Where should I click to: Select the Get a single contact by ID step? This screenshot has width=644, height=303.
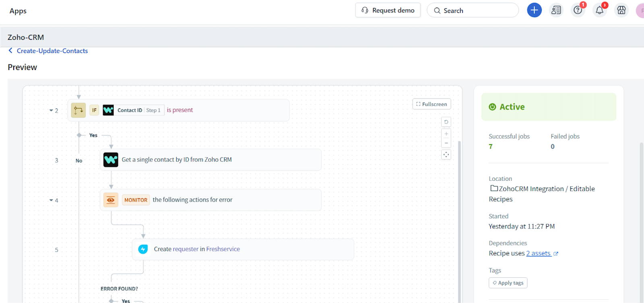click(x=211, y=160)
